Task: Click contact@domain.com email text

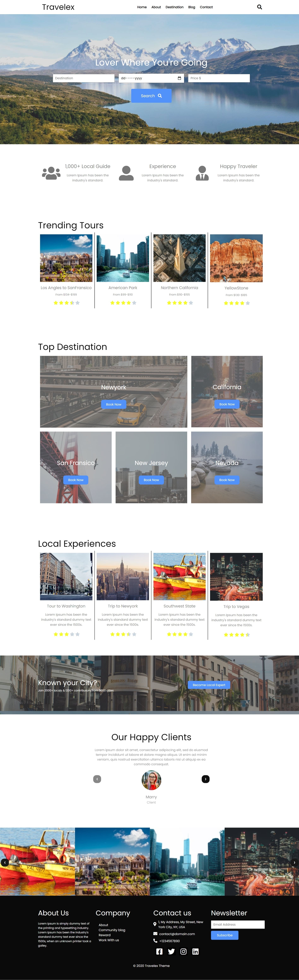Action: (177, 934)
